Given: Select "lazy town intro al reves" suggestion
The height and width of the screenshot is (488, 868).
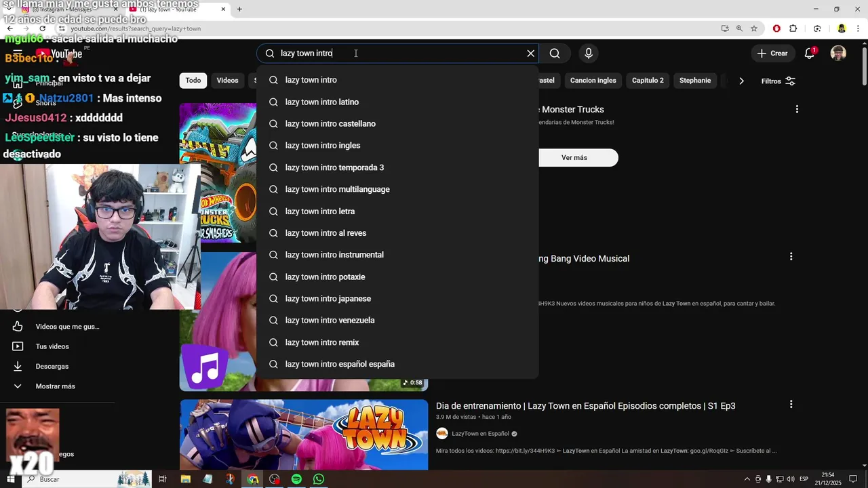Looking at the screenshot, I should coord(397,232).
